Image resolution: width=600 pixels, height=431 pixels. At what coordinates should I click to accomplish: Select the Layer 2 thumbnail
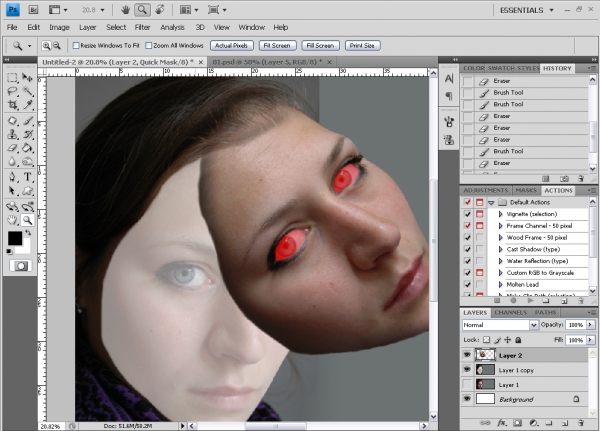[485, 355]
